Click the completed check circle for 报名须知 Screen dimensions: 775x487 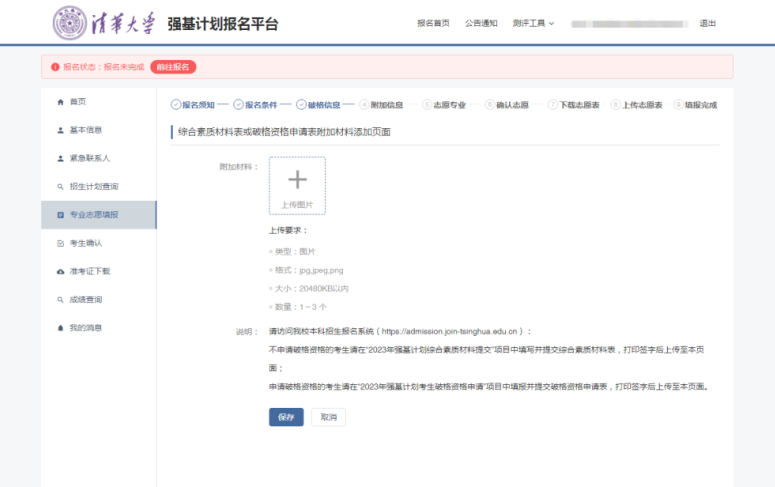pyautogui.click(x=176, y=104)
